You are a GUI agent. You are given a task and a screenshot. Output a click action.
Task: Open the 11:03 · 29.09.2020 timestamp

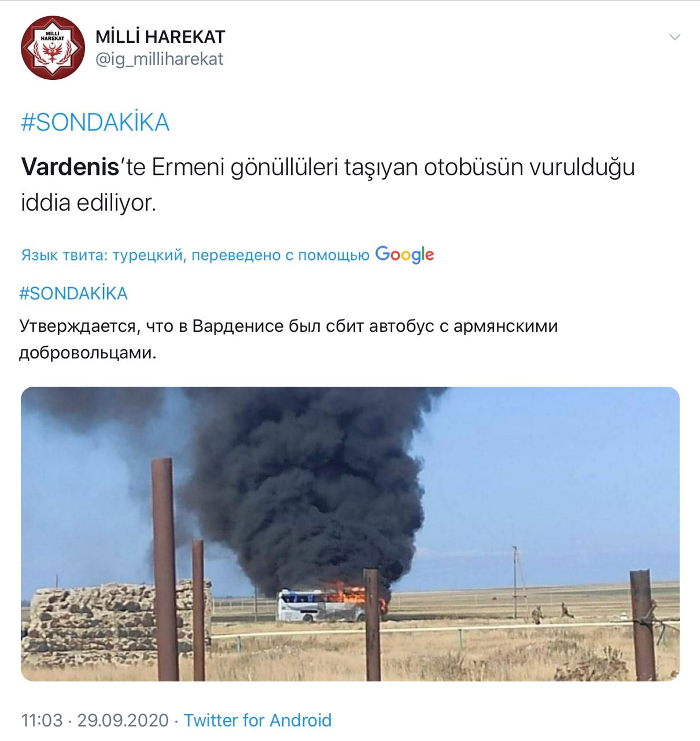[95, 720]
